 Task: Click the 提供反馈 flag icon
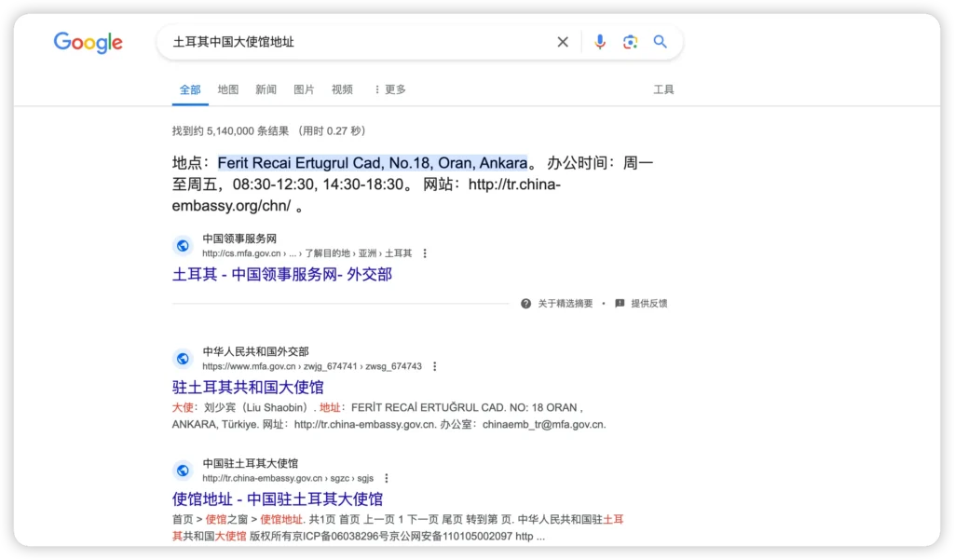(620, 303)
